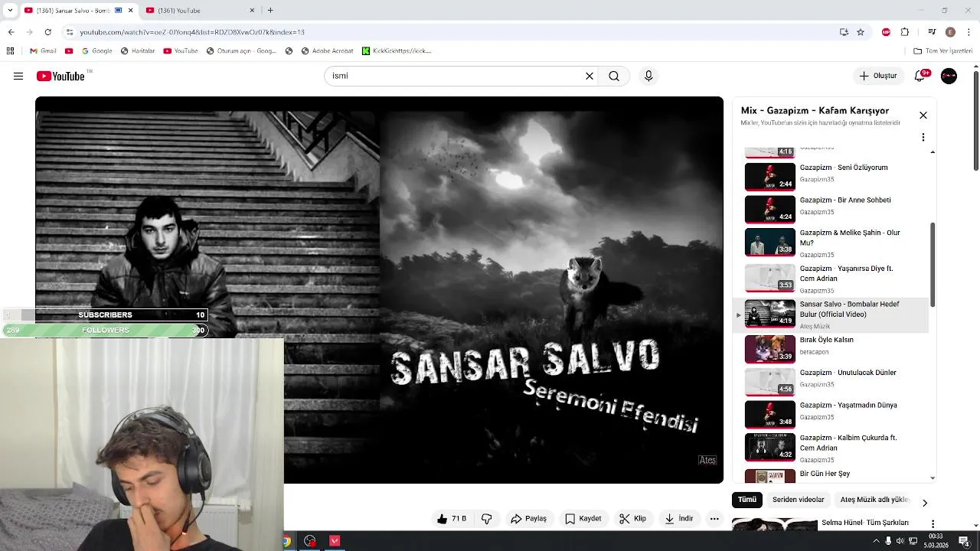
Task: Open the YouTube account avatar menu
Action: (x=949, y=76)
